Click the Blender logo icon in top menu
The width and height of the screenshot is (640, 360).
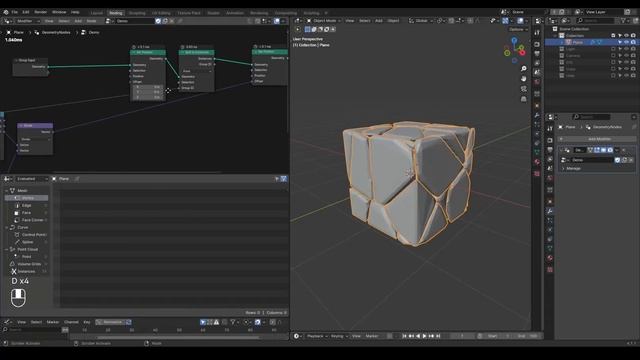pyautogui.click(x=6, y=12)
